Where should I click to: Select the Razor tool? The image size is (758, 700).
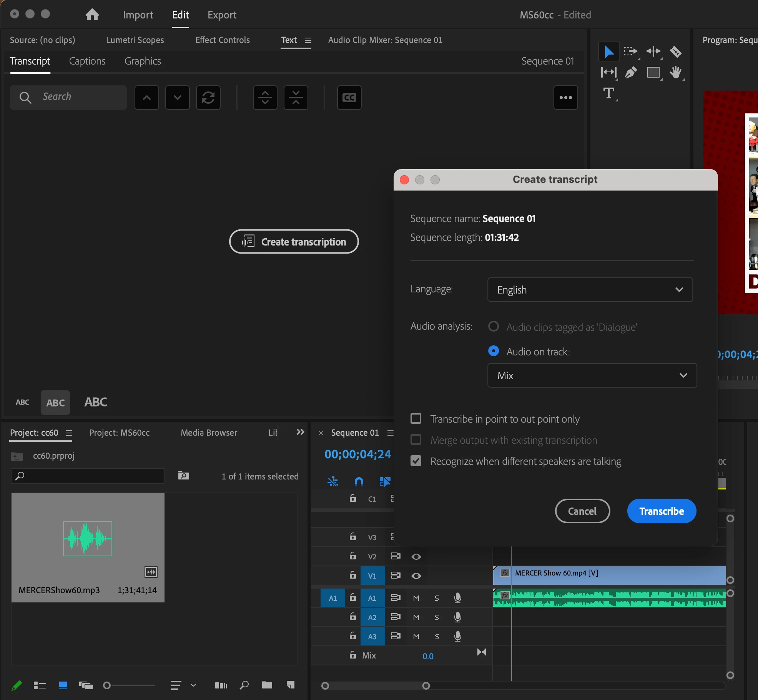coord(675,51)
